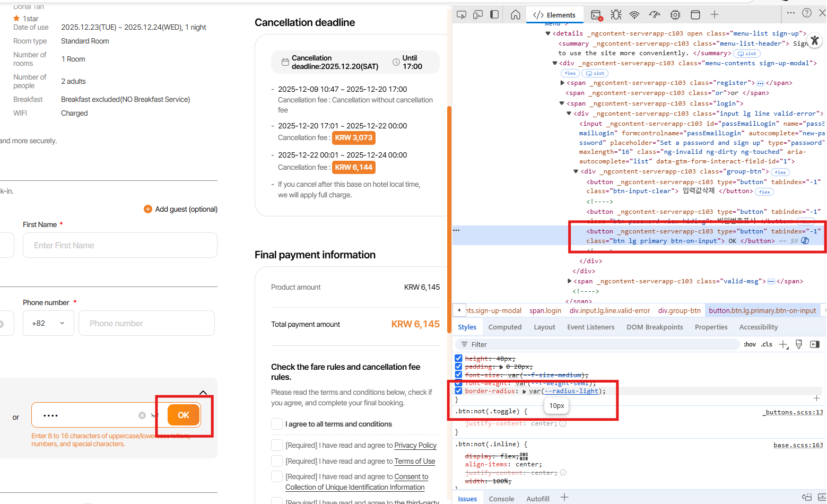Clear the password field with the x icon
This screenshot has width=827, height=504.
click(x=142, y=415)
